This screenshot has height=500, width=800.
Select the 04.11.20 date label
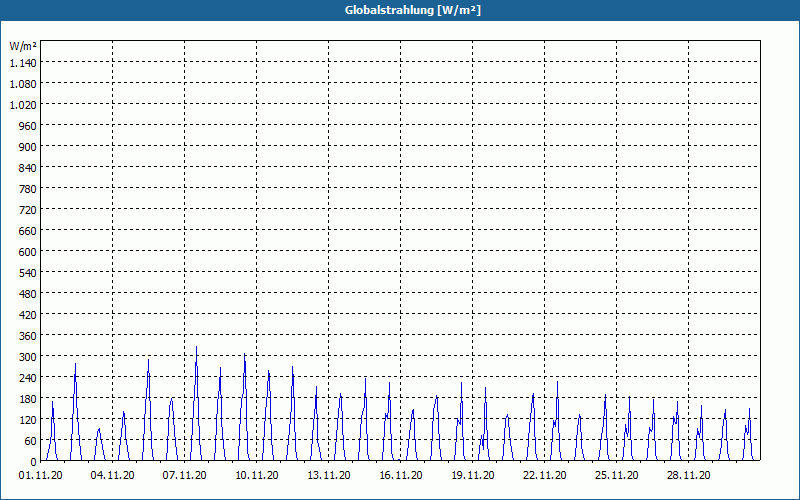(x=113, y=476)
